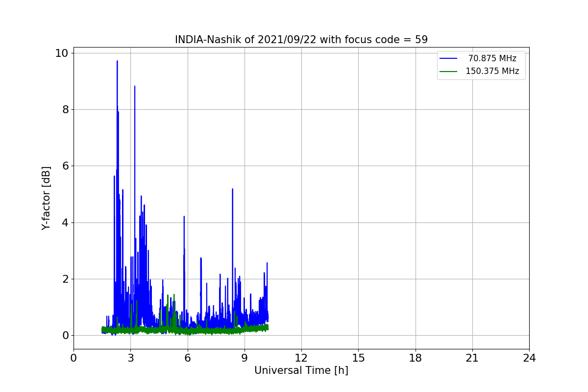Screen dimensions: 588x392
Task: Click the y-axis tick label 8
Action: 65,109
